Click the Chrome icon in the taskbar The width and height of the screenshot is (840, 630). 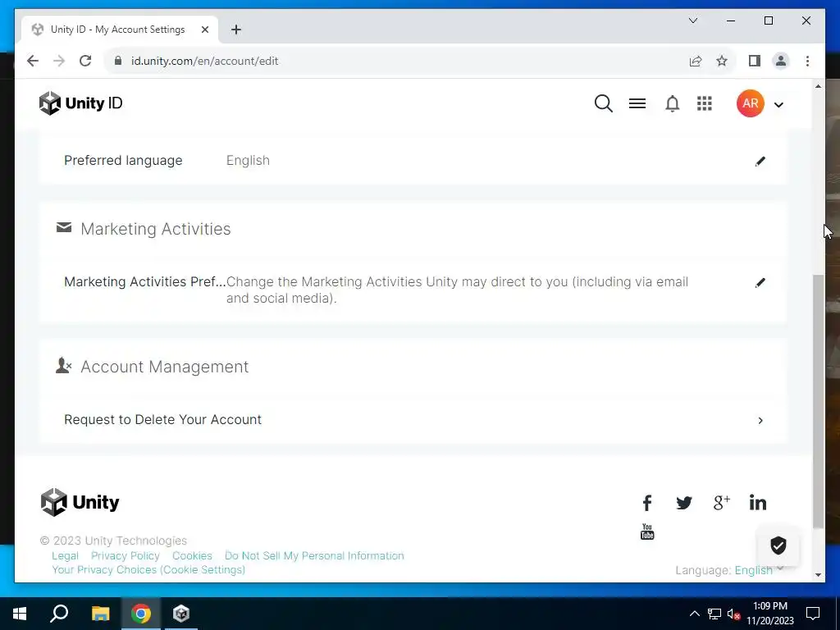pyautogui.click(x=141, y=614)
